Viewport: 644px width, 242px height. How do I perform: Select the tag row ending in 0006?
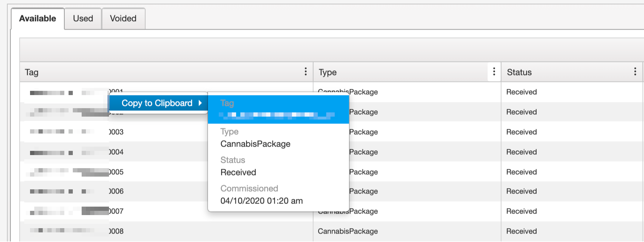click(x=77, y=191)
